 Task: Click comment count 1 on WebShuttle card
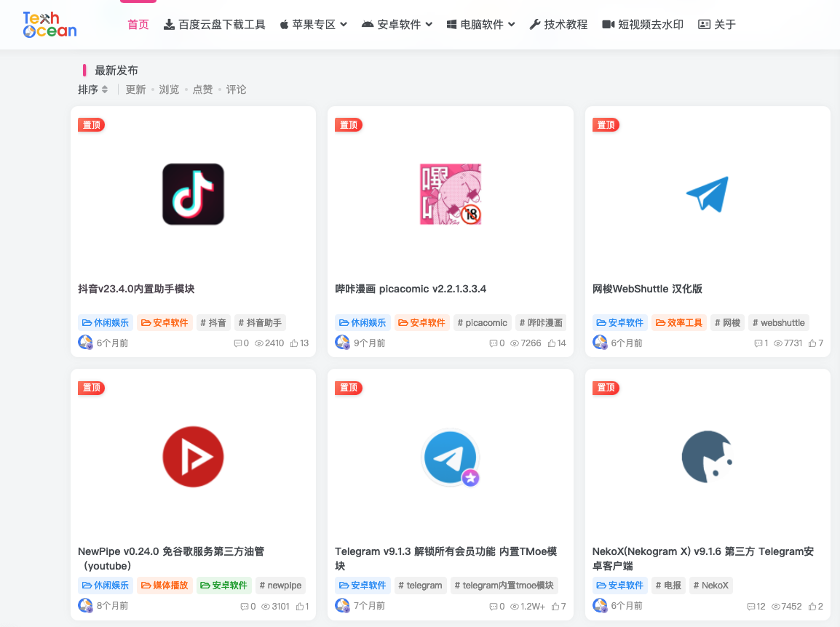[761, 343]
